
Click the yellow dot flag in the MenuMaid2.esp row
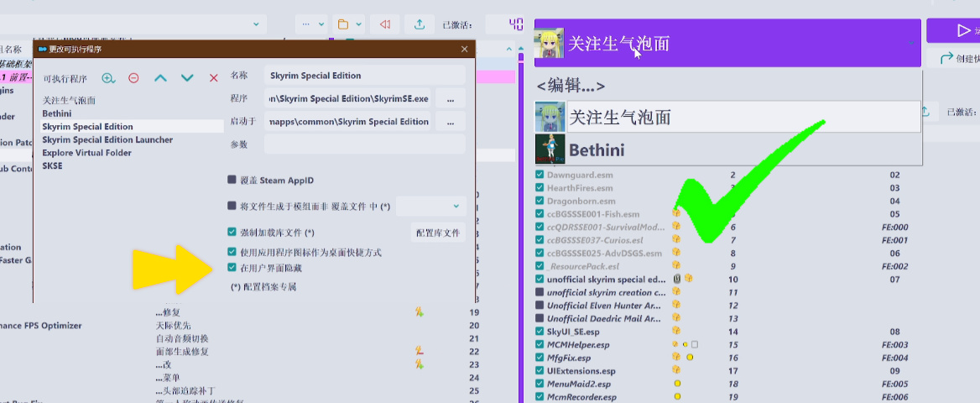(x=677, y=384)
